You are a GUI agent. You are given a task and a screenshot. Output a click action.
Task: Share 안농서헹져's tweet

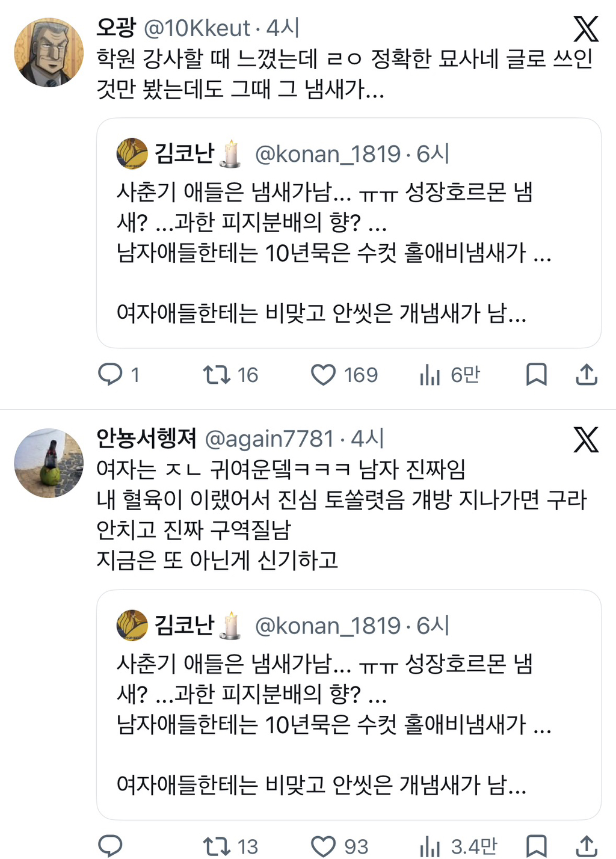587,846
